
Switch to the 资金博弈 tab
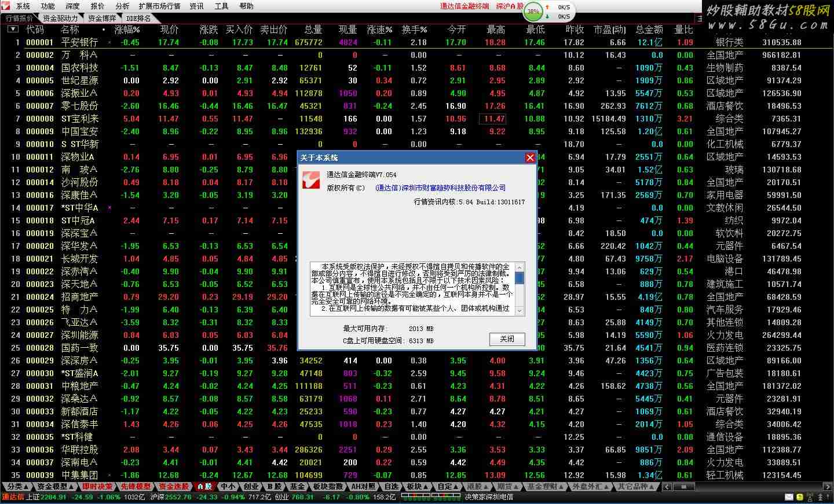click(102, 18)
